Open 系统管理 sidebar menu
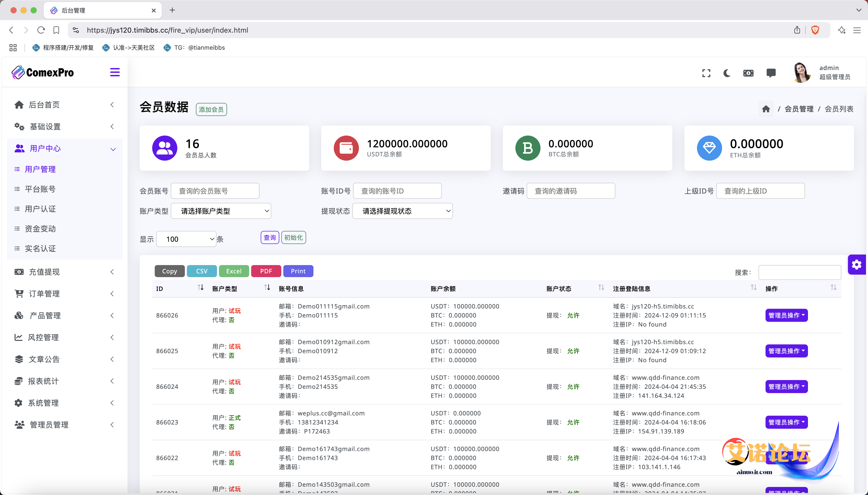This screenshot has height=495, width=868. point(65,403)
